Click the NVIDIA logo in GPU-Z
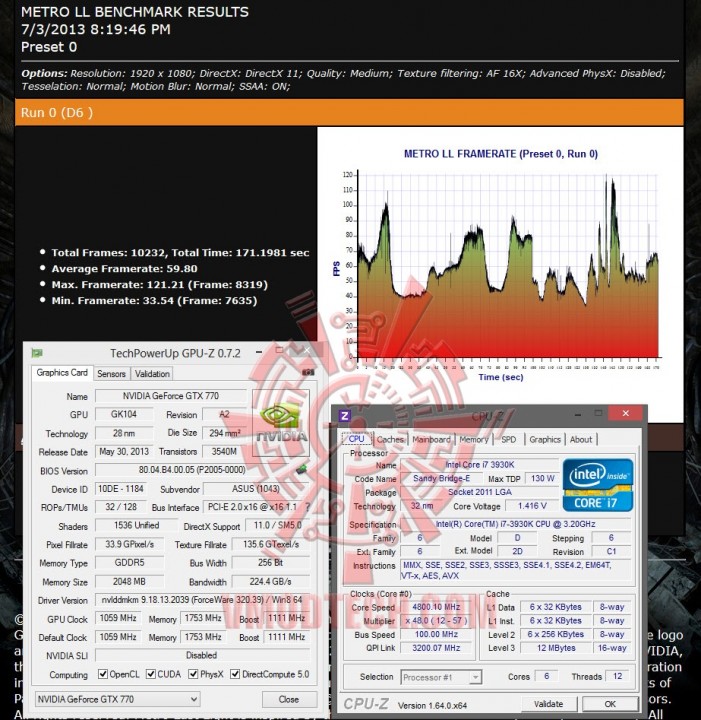 pyautogui.click(x=280, y=422)
